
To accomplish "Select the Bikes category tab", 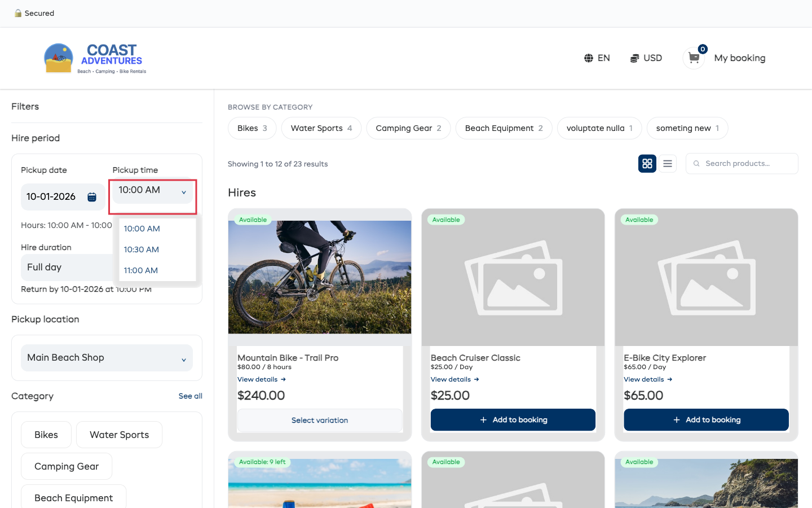I will click(x=252, y=128).
